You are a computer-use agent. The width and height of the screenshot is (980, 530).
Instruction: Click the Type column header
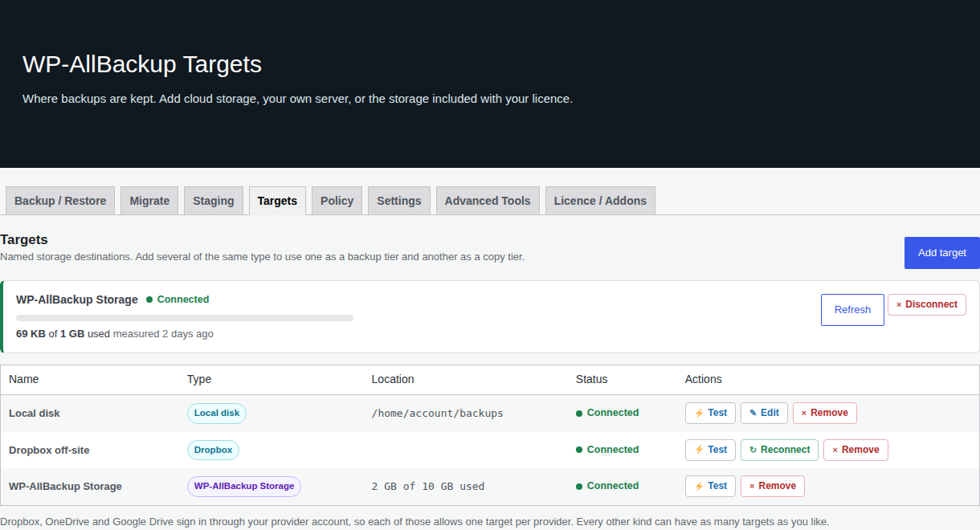click(x=199, y=379)
